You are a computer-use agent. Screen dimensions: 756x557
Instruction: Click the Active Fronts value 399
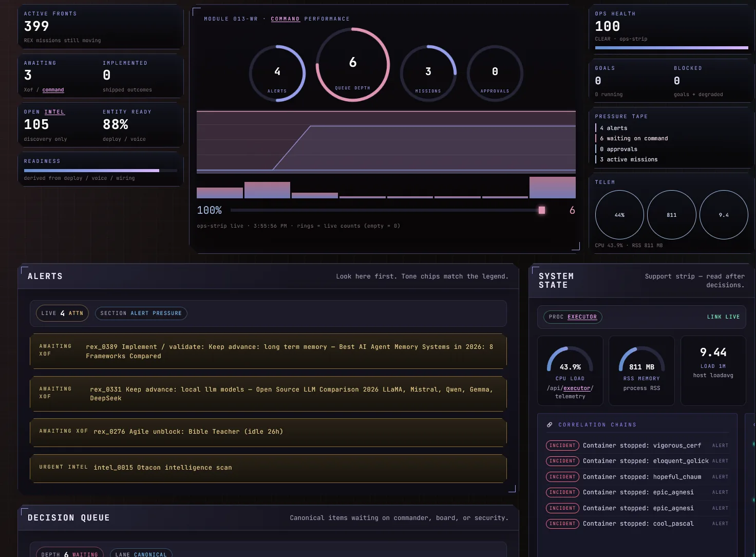coord(36,26)
